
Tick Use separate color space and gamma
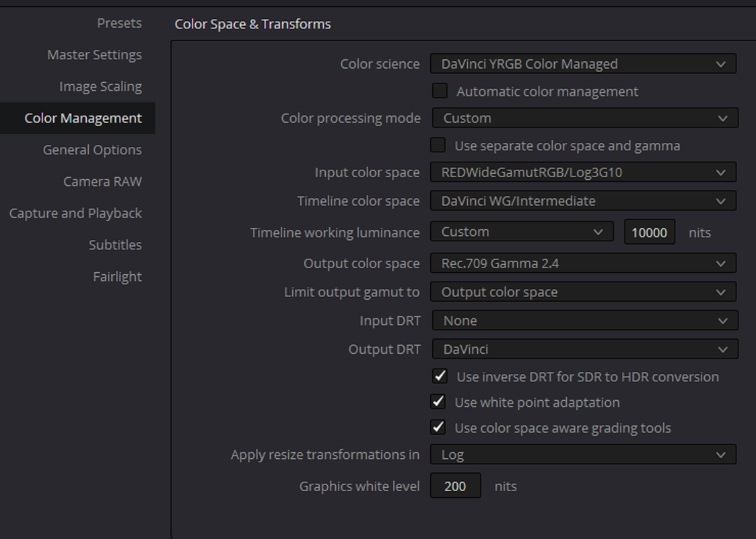click(x=438, y=145)
